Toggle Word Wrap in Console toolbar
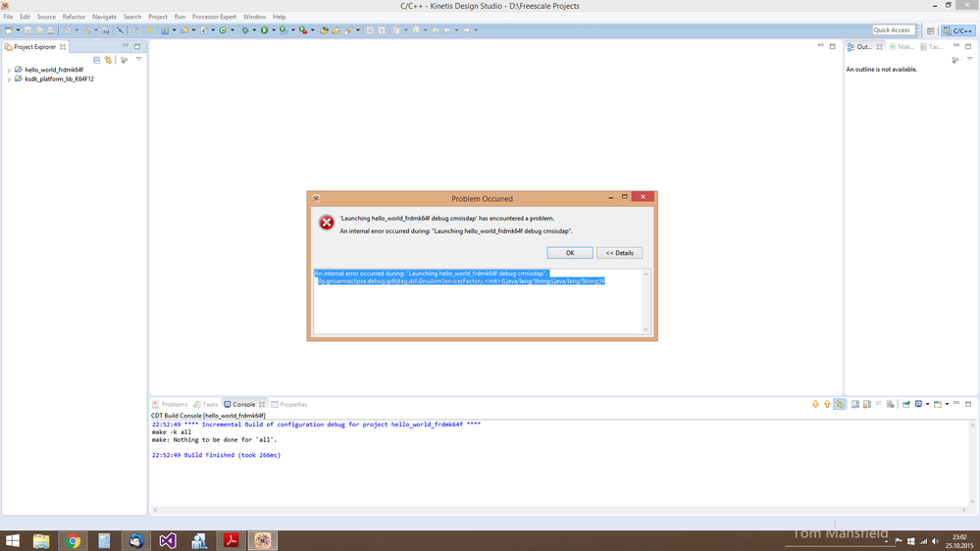Screen dimensions: 980x551 tap(879, 404)
